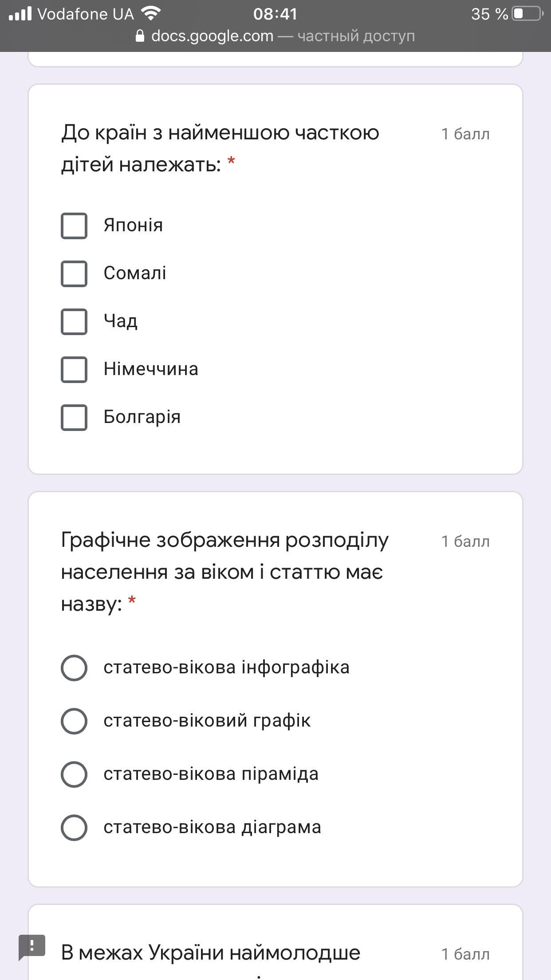Check the Сомалі checkbox
The height and width of the screenshot is (980, 551).
74,273
